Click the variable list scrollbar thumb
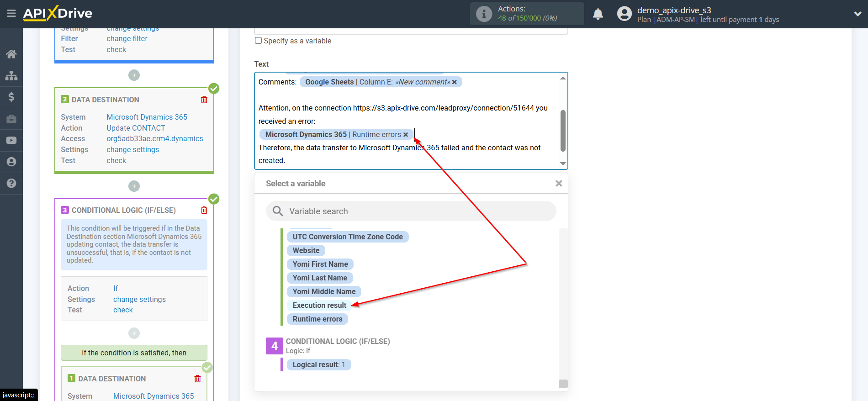This screenshot has height=401, width=868. (x=563, y=384)
